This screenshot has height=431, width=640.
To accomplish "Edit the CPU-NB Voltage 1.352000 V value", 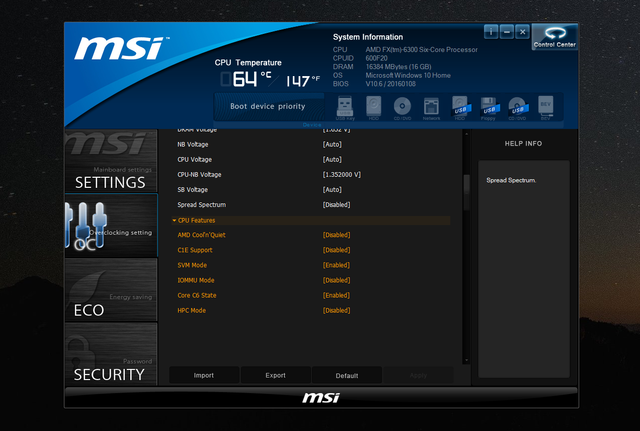I will click(342, 175).
